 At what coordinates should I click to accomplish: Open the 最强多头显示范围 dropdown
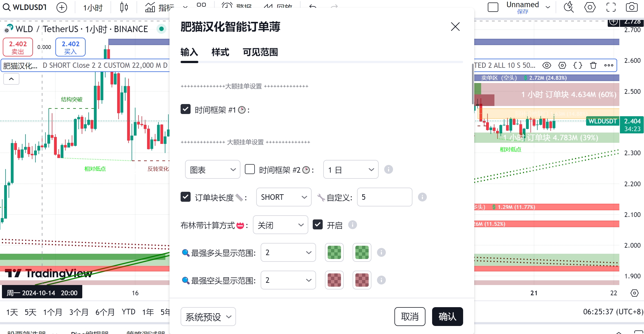point(288,252)
